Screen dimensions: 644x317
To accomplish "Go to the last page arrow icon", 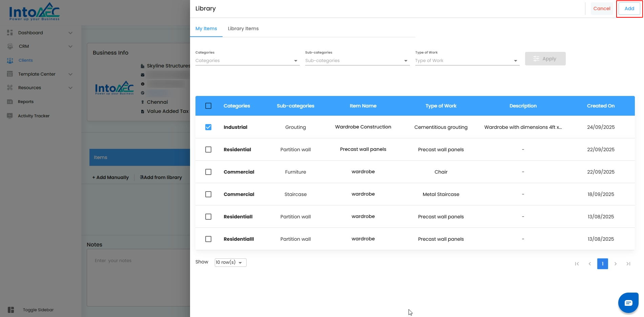I will (x=628, y=264).
